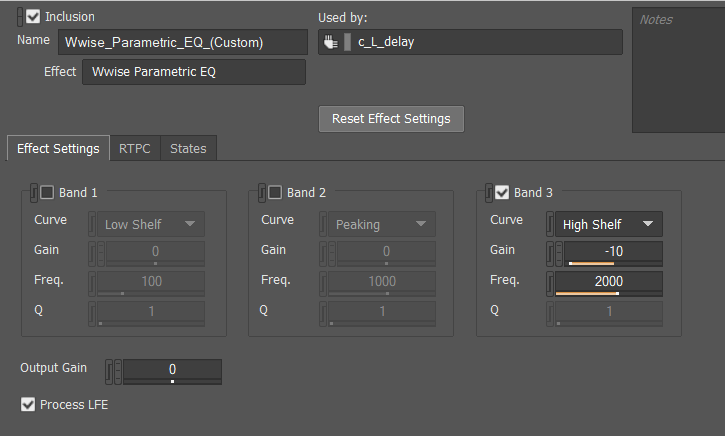This screenshot has height=436, width=725.
Task: Click the hand icon beside c_L_delay
Action: coord(330,42)
